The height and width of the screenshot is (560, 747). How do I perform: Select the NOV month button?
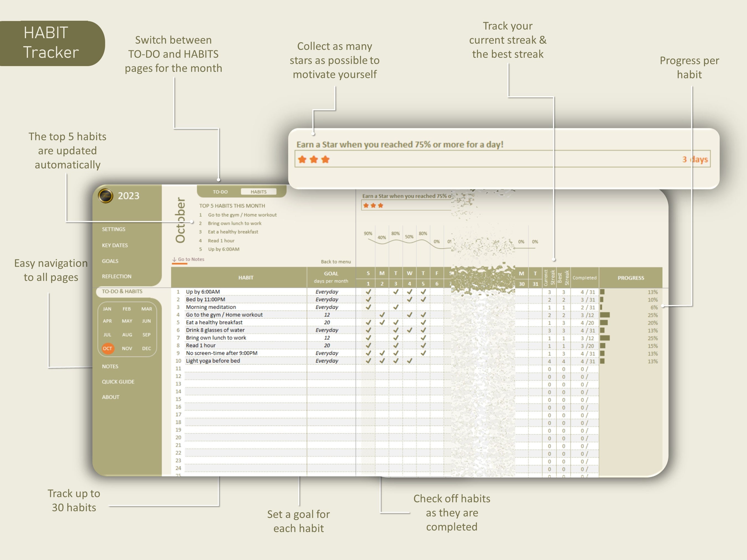[127, 348]
